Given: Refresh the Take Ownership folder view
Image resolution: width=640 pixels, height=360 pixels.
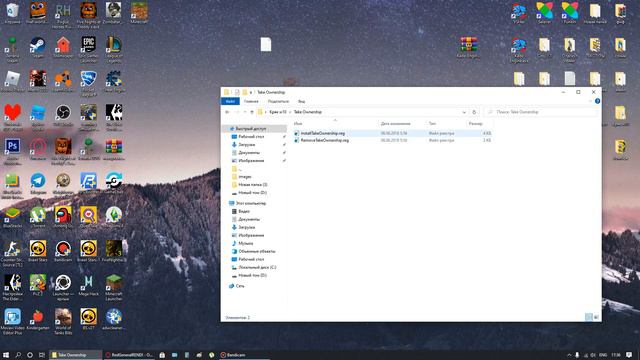Looking at the screenshot, I should (474, 112).
